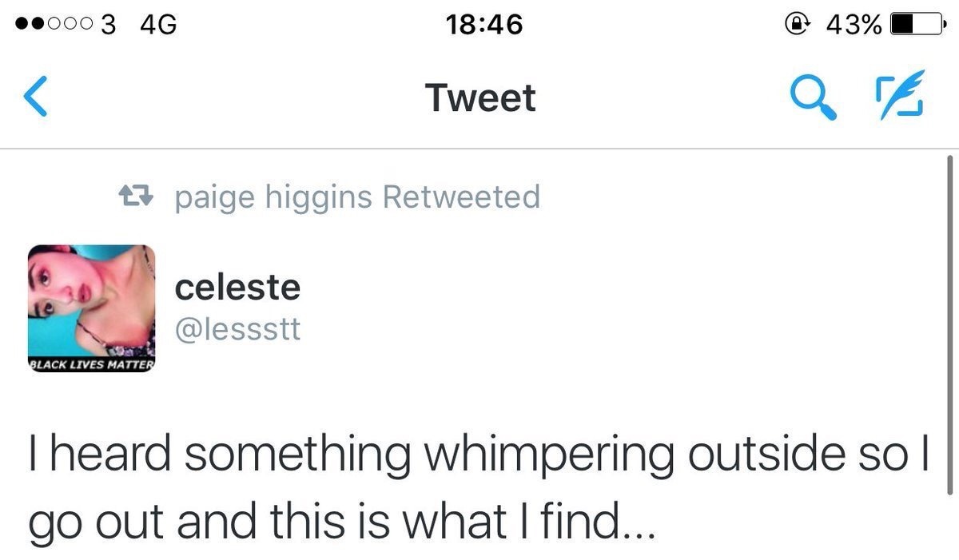Tap the 4G network indicator
The height and width of the screenshot is (560, 959).
point(157,25)
